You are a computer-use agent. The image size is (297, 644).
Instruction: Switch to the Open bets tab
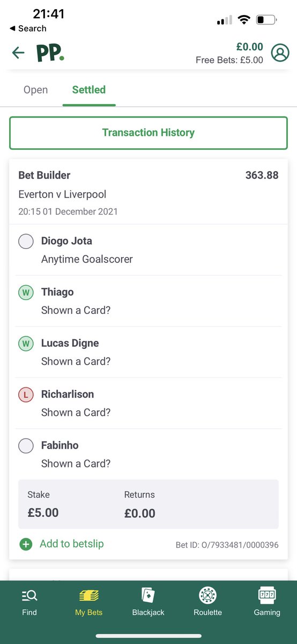[35, 90]
